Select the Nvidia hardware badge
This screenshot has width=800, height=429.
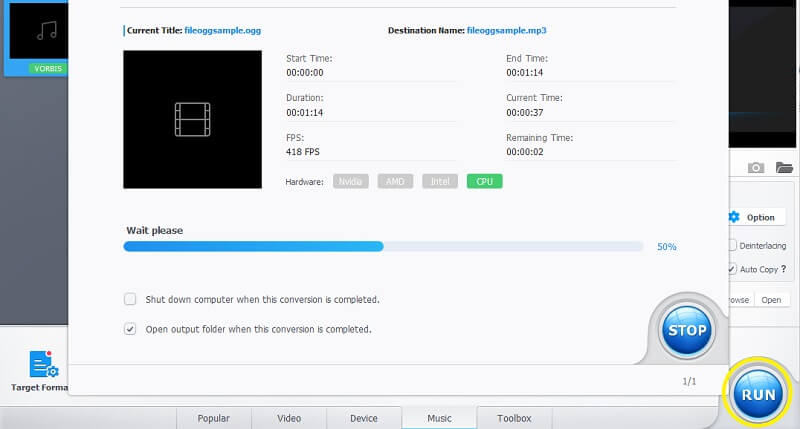(350, 182)
